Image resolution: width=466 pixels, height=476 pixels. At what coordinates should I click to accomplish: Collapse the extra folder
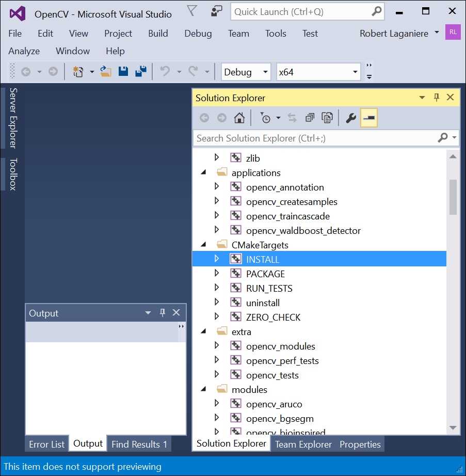click(x=203, y=331)
